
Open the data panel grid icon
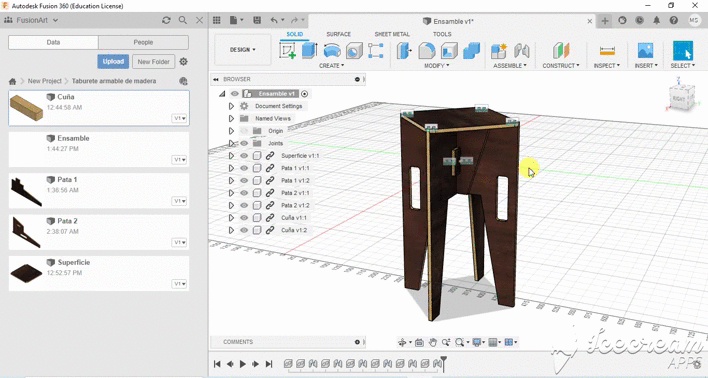217,20
